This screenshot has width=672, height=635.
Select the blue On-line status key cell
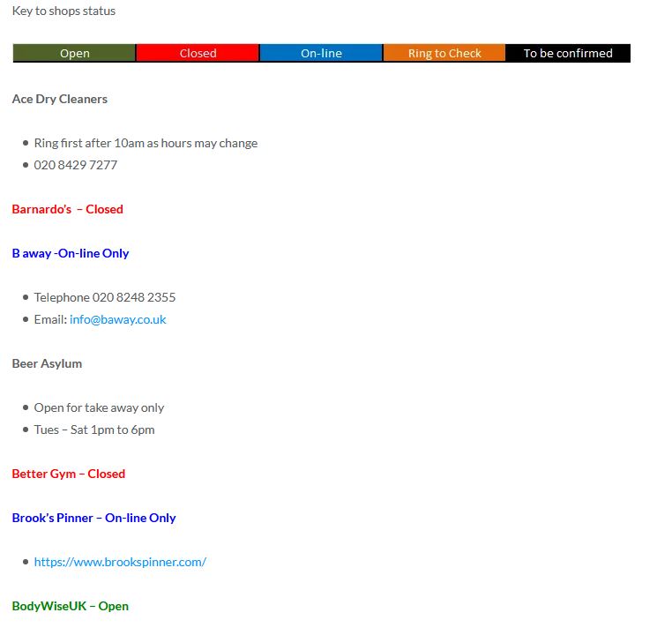[321, 53]
